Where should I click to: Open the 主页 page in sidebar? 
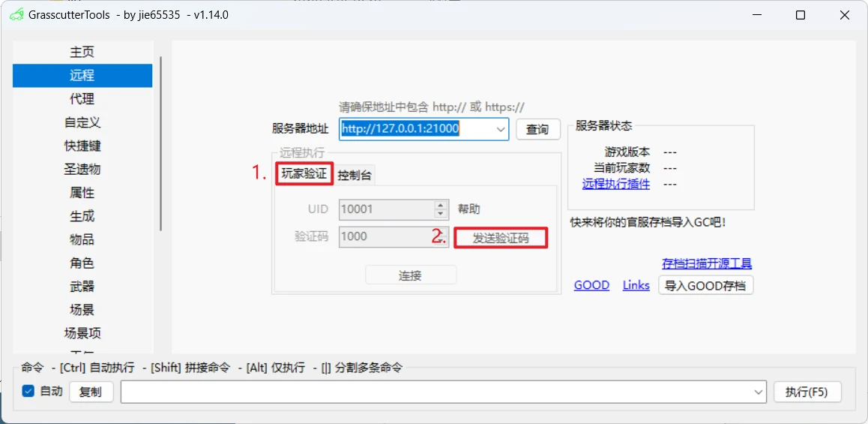82,52
